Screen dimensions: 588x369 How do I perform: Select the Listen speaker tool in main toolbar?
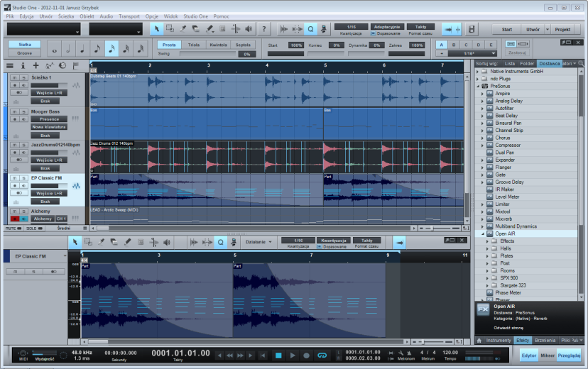point(249,29)
